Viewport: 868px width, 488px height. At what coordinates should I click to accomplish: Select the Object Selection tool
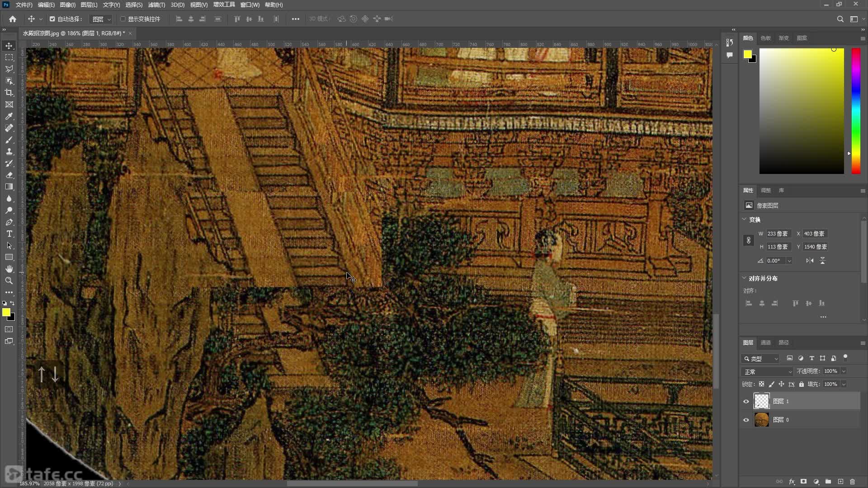[9, 81]
